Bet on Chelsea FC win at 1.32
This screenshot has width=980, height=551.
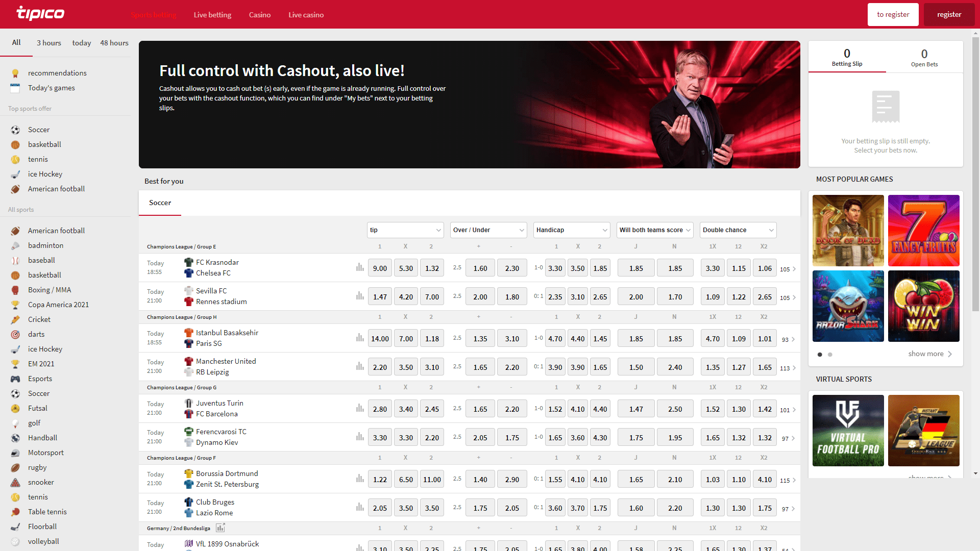432,268
